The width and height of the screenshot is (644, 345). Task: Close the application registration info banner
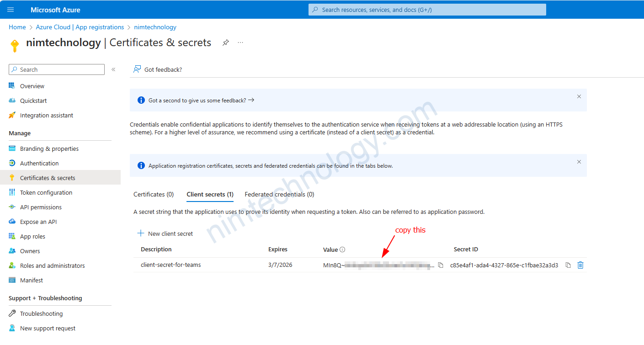click(579, 162)
